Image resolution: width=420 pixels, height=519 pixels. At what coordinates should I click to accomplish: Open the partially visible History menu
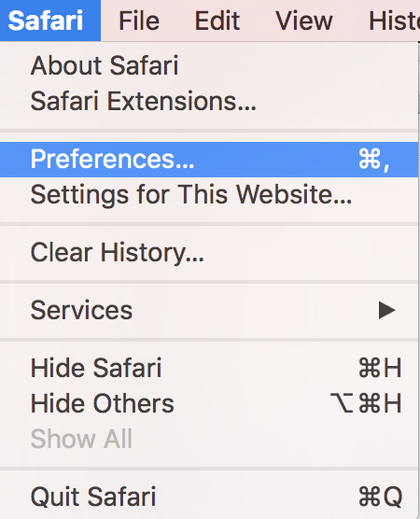point(394,21)
